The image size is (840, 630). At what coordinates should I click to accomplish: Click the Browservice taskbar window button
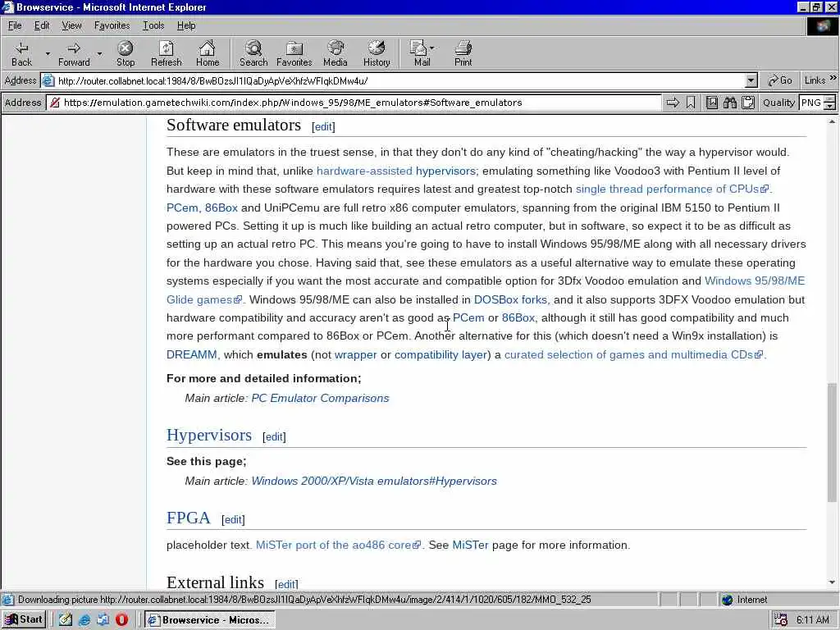click(x=210, y=620)
